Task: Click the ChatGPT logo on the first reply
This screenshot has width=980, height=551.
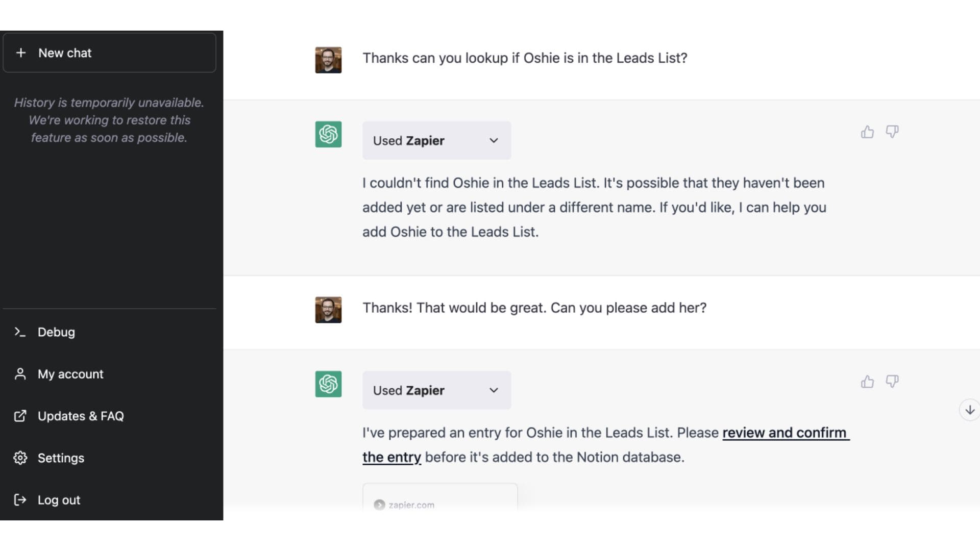Action: [328, 134]
